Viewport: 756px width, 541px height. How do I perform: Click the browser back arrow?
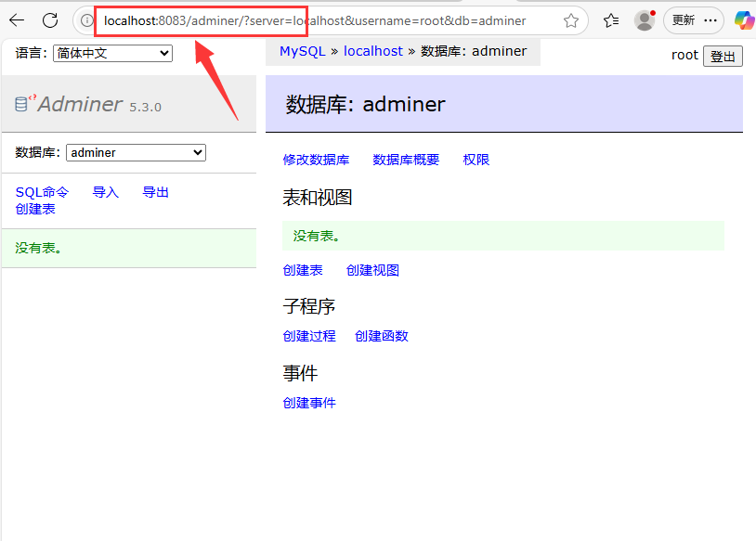[17, 19]
